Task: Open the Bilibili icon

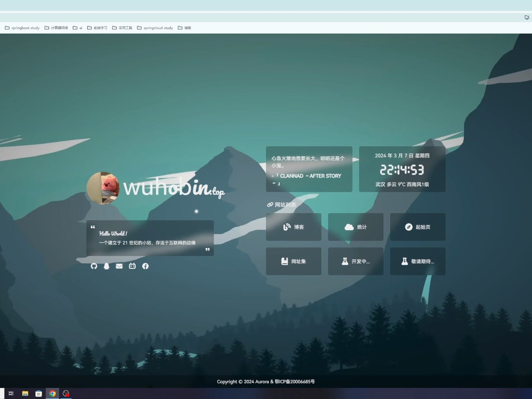Action: [132, 266]
